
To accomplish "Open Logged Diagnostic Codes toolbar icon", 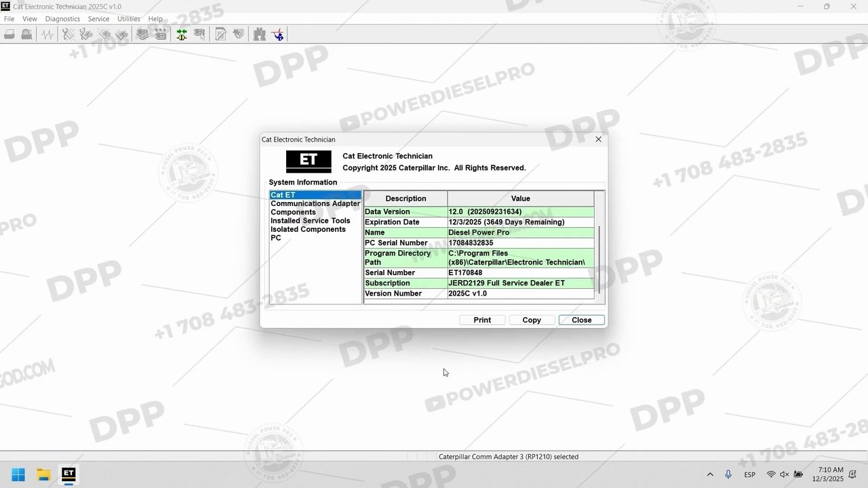I will [86, 34].
